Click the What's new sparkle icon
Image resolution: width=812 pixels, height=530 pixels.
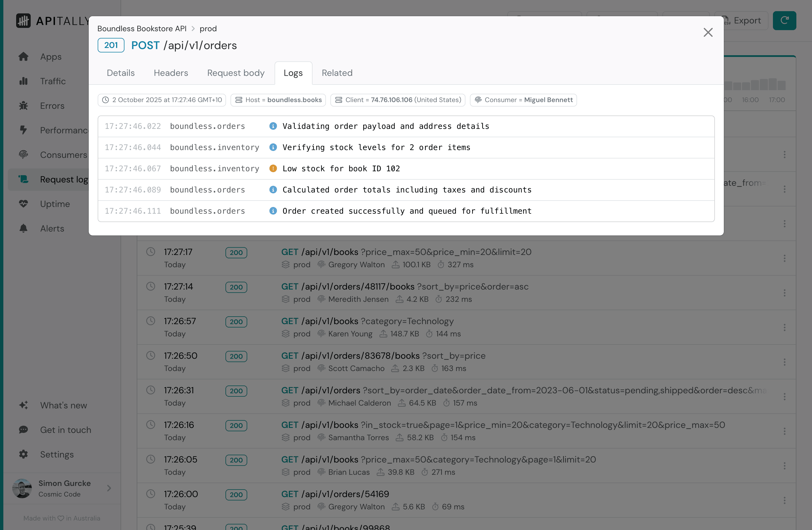click(x=23, y=405)
